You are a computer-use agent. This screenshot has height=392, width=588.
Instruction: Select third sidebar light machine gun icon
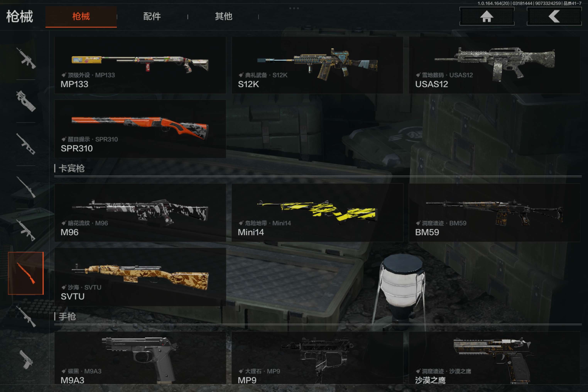pyautogui.click(x=26, y=144)
